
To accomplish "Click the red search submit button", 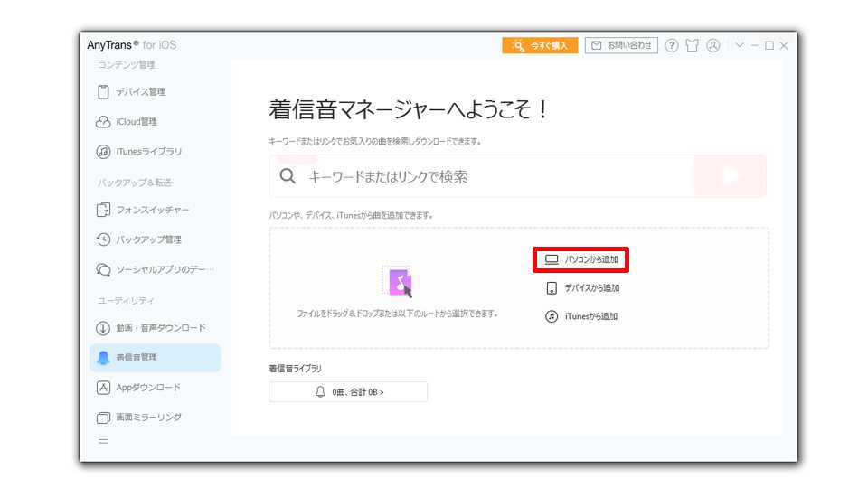I will [x=730, y=176].
